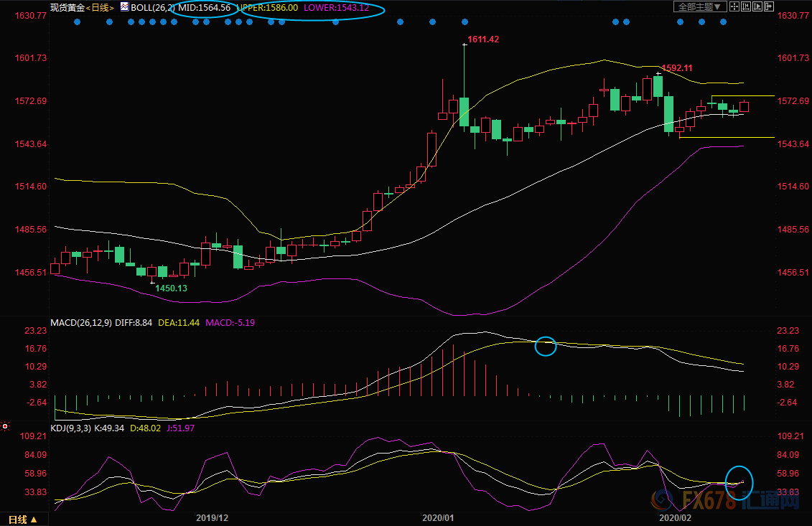This screenshot has height=526, width=812.
Task: Click the chart playback icon
Action: pyautogui.click(x=757, y=6)
